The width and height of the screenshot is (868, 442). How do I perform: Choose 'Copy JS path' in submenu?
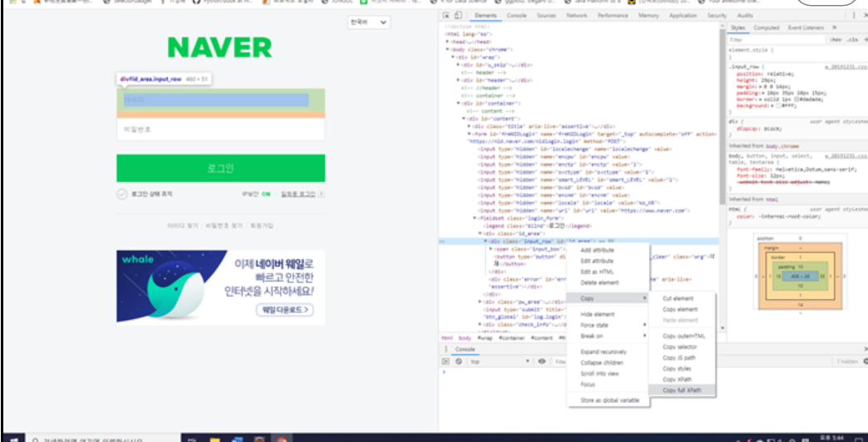click(x=682, y=358)
